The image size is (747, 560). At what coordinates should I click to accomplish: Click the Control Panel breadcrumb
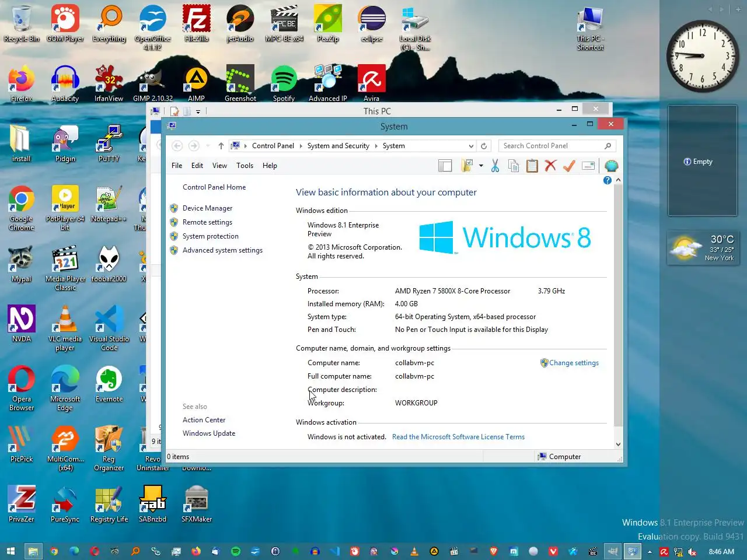pos(273,146)
